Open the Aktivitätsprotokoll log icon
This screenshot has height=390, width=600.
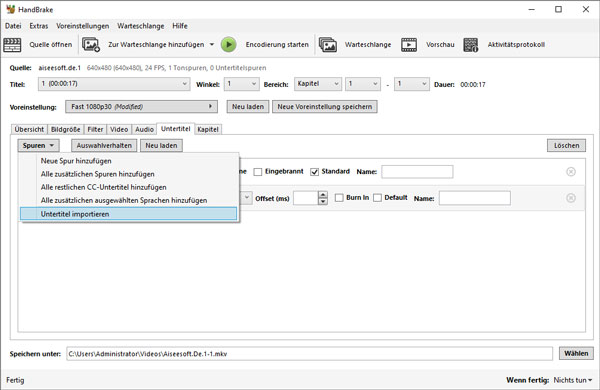471,45
